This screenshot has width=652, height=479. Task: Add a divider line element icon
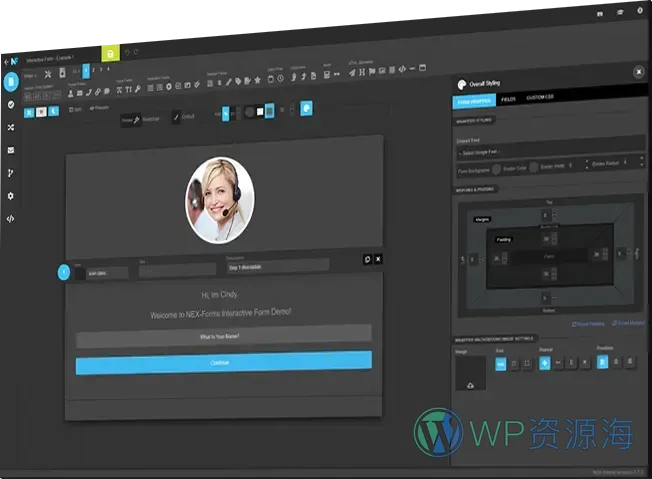(412, 69)
